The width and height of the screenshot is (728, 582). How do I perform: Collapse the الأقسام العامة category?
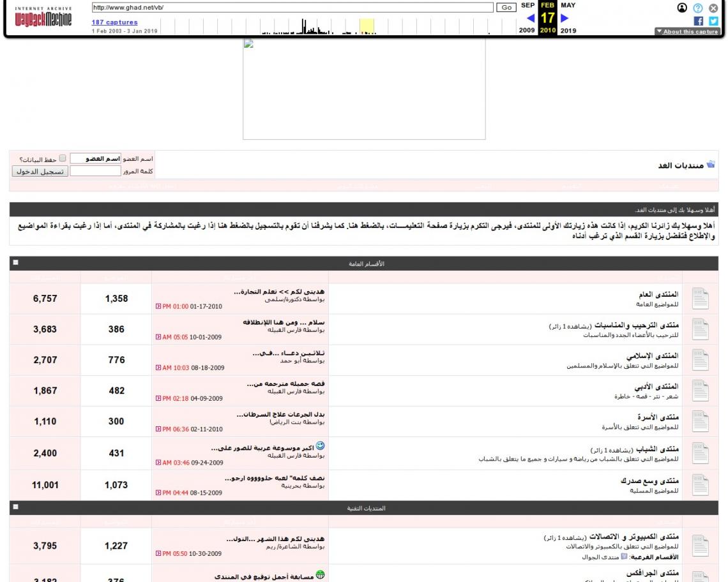[x=16, y=263]
